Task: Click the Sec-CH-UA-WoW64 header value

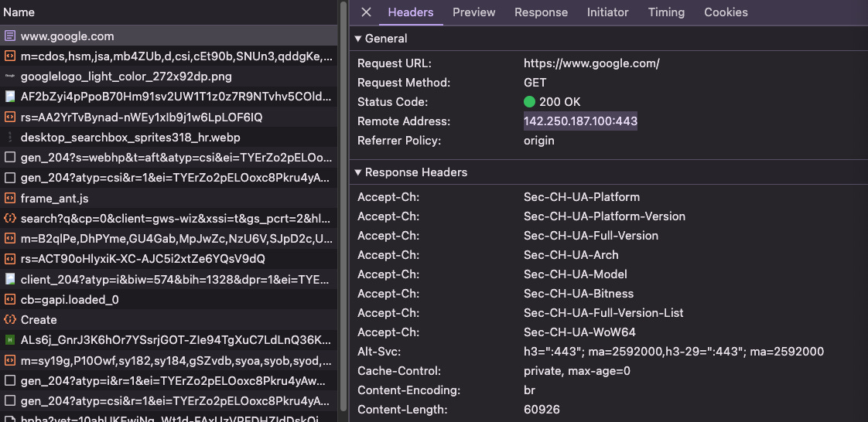Action: tap(579, 332)
